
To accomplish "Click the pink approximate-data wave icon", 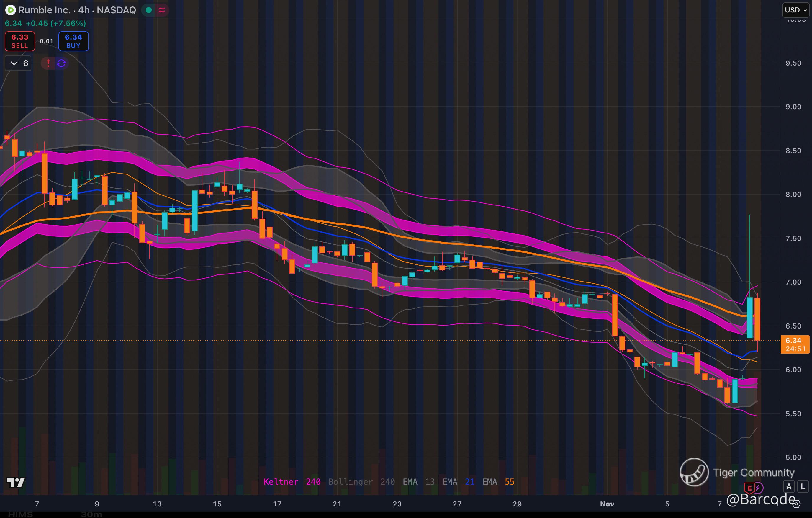I will click(162, 10).
